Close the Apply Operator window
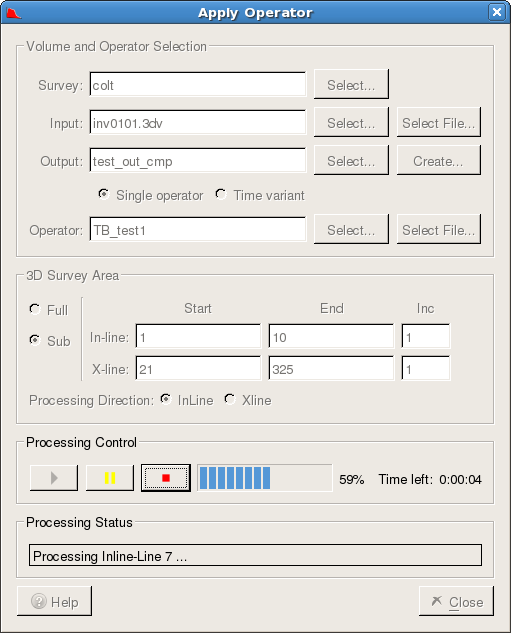 [x=497, y=12]
